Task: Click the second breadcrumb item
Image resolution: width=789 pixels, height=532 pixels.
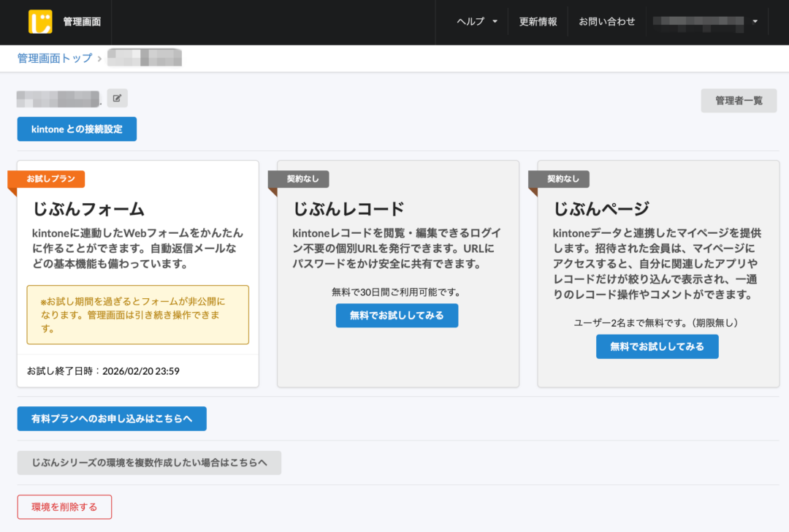Action: pos(144,57)
